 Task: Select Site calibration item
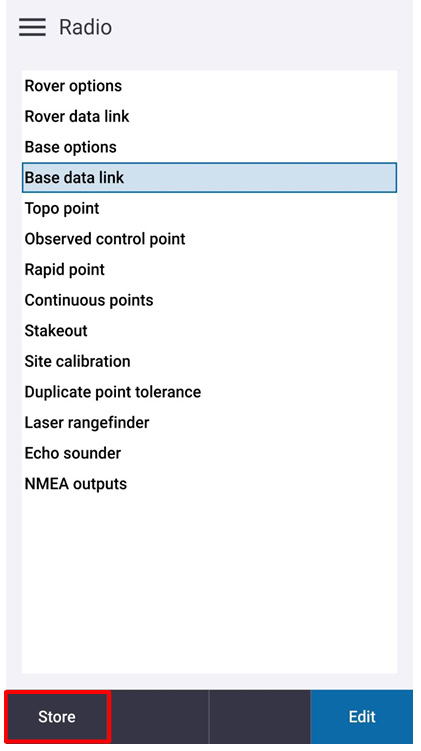(209, 362)
